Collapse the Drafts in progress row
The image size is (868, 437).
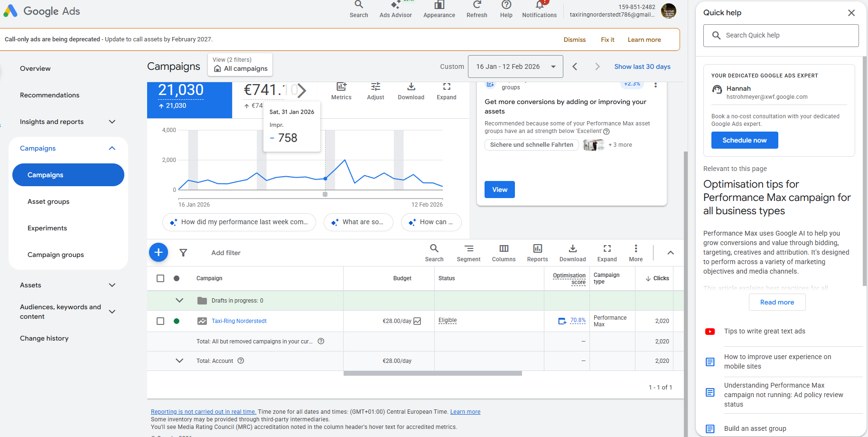tap(179, 301)
